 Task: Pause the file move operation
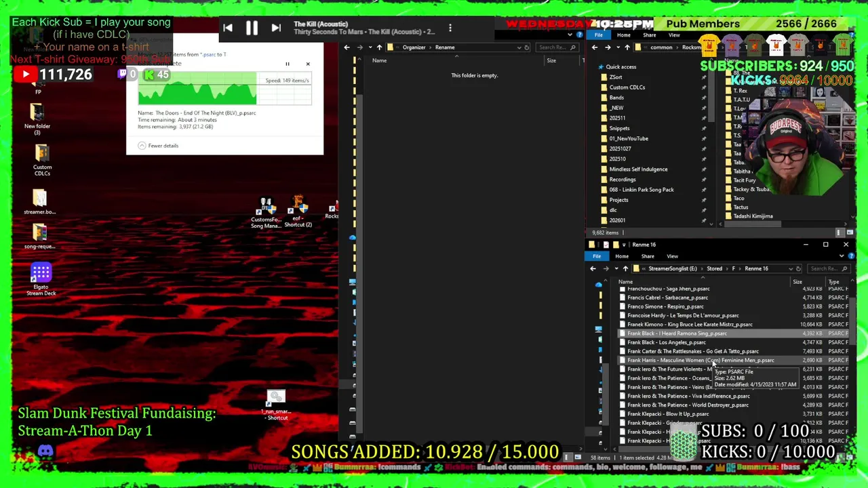tap(287, 64)
